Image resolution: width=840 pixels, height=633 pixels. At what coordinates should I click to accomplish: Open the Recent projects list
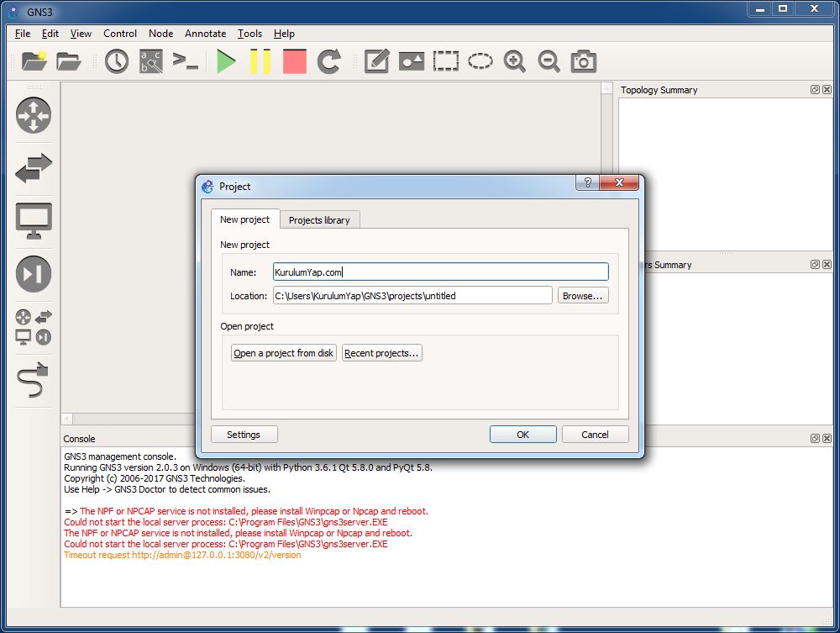(x=381, y=353)
